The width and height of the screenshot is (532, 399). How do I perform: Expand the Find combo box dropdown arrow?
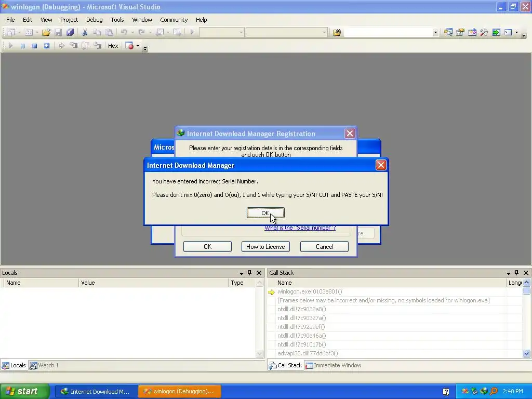tap(435, 33)
